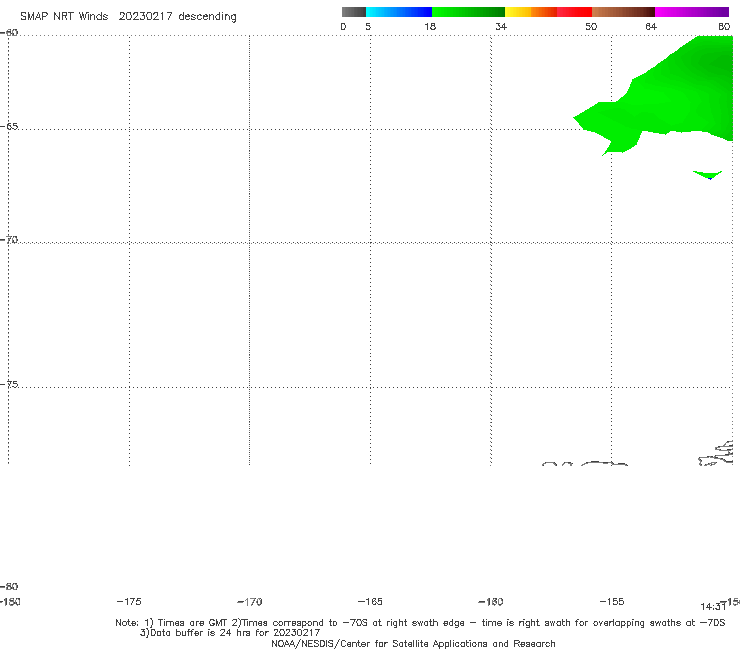Image resolution: width=740 pixels, height=650 pixels.
Task: Click the longitude label -165
Action: (370, 601)
